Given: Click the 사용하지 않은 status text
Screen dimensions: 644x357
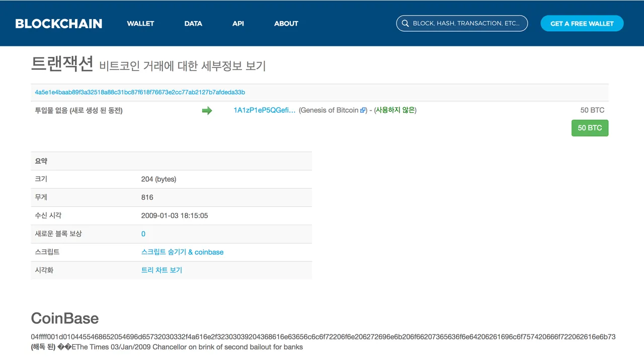Looking at the screenshot, I should tap(395, 110).
